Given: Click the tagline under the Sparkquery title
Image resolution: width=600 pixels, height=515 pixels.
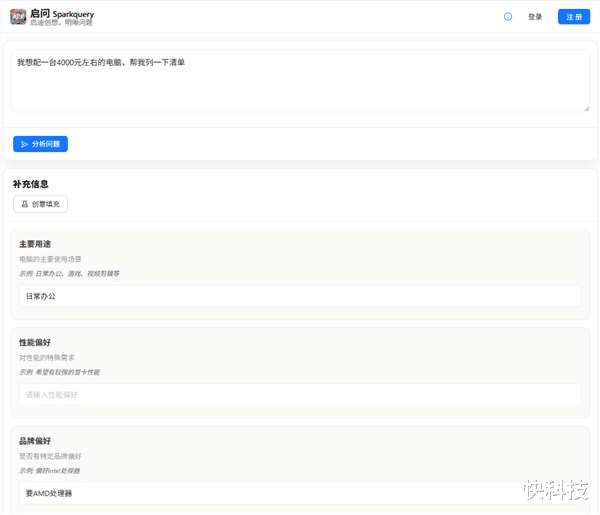Looking at the screenshot, I should [x=61, y=23].
